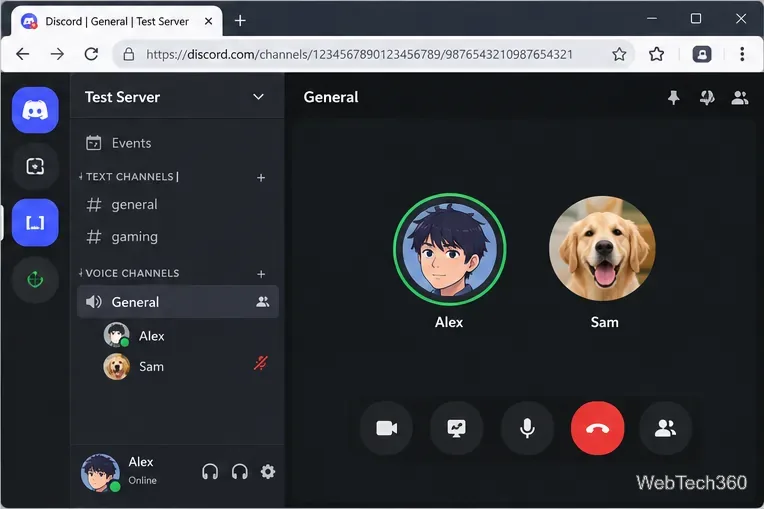Disconnect with red hang up button

pos(597,428)
